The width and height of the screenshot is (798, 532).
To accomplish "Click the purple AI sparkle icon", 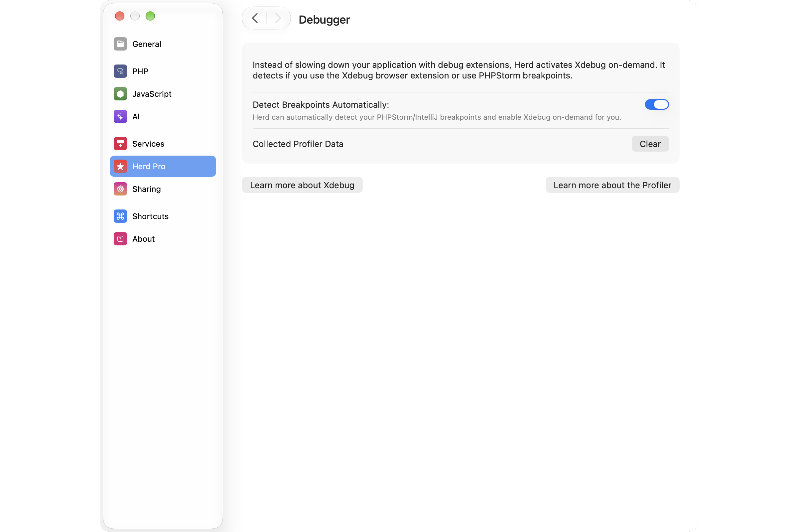I will (120, 117).
